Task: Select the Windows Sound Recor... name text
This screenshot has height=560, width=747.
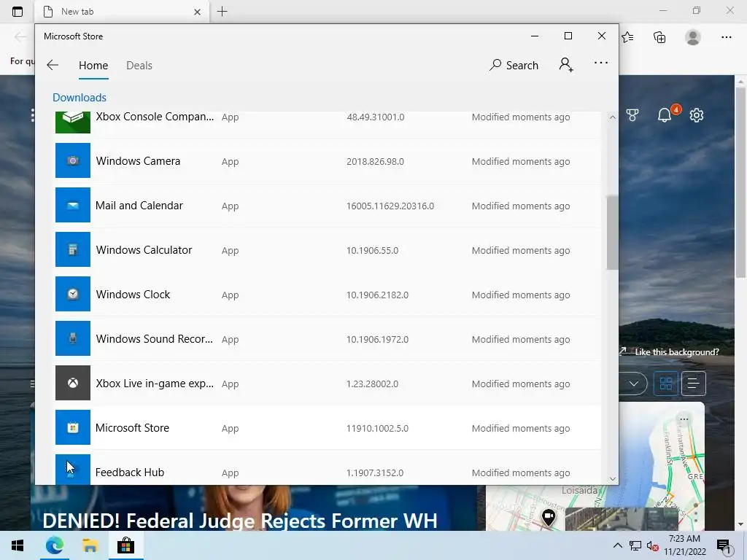Action: point(155,338)
